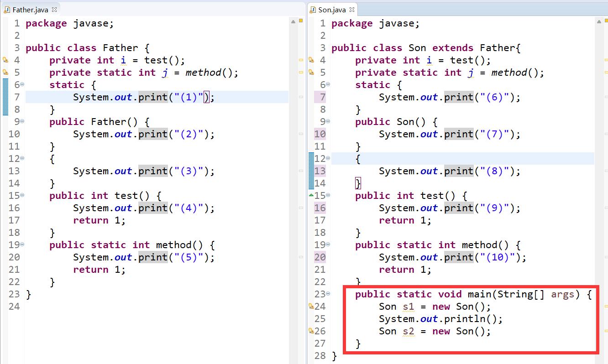This screenshot has width=608, height=364.
Task: Click line number 7 in Father.java gutter
Action: click(x=17, y=97)
